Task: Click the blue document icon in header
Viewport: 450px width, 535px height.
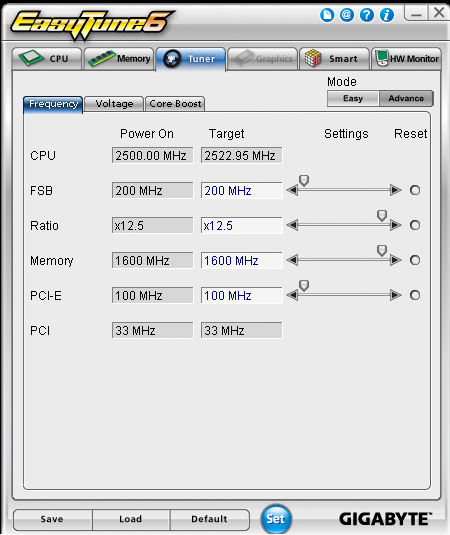Action: 327,15
